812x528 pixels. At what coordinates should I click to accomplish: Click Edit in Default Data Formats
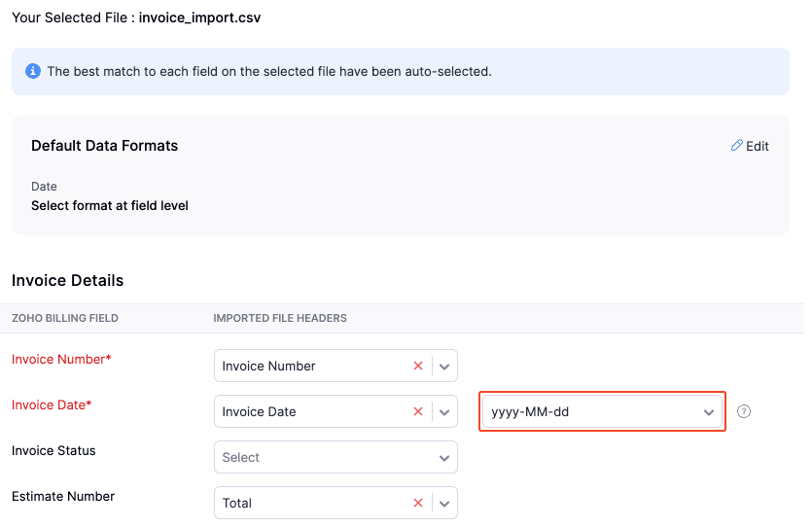click(757, 146)
